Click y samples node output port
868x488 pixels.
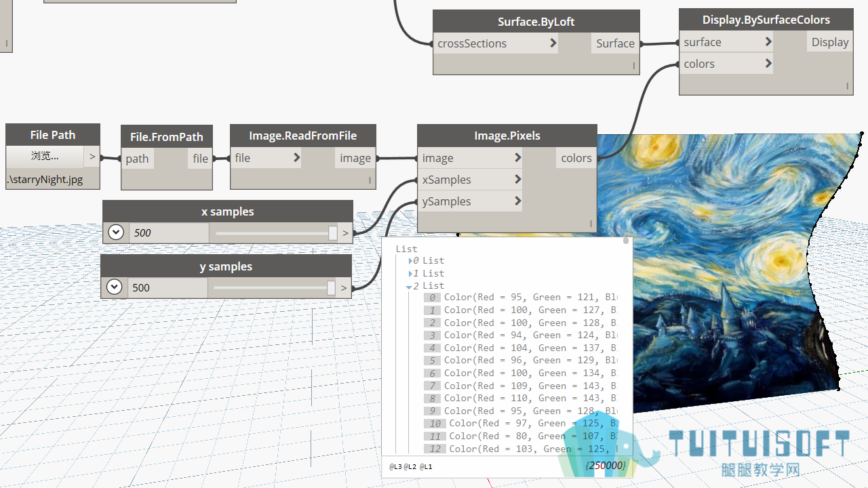344,287
